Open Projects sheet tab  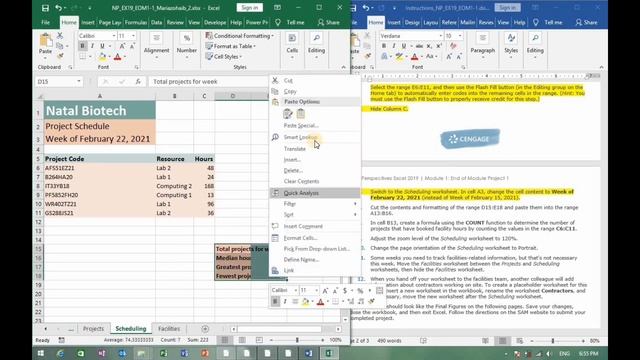coord(93,329)
